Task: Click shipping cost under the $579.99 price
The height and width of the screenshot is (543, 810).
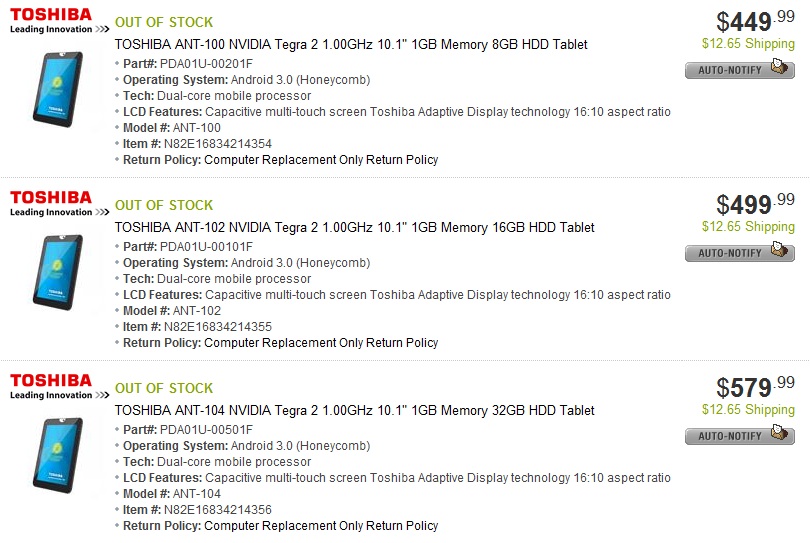Action: pyautogui.click(x=748, y=409)
